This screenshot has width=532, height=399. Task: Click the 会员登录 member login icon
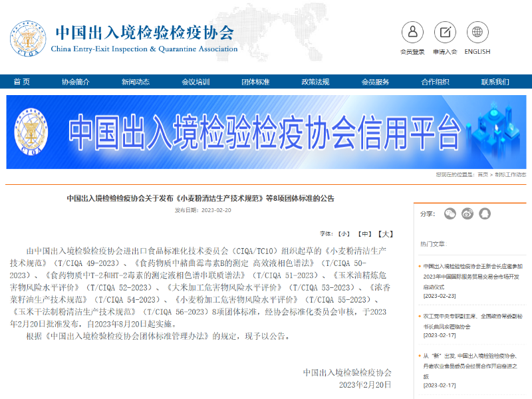pos(412,33)
